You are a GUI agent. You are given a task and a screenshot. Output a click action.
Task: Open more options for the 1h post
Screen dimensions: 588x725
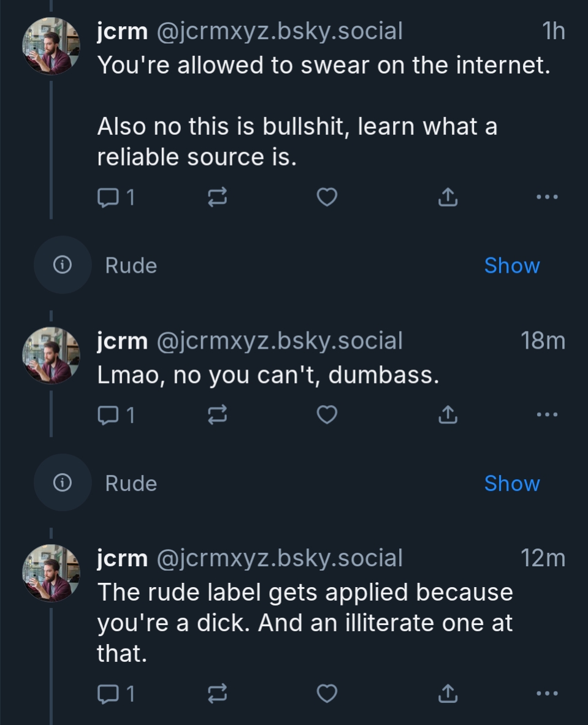tap(547, 197)
